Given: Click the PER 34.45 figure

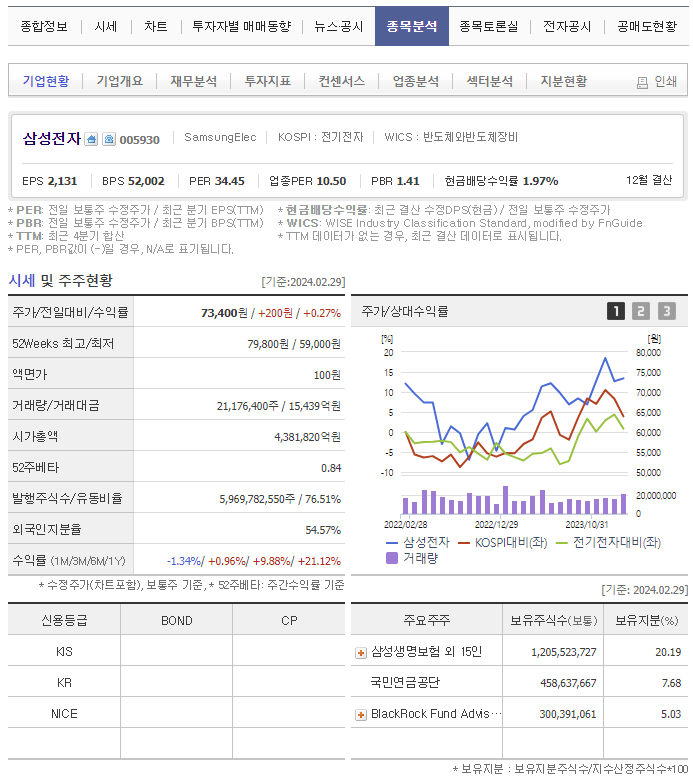Looking at the screenshot, I should (217, 181).
